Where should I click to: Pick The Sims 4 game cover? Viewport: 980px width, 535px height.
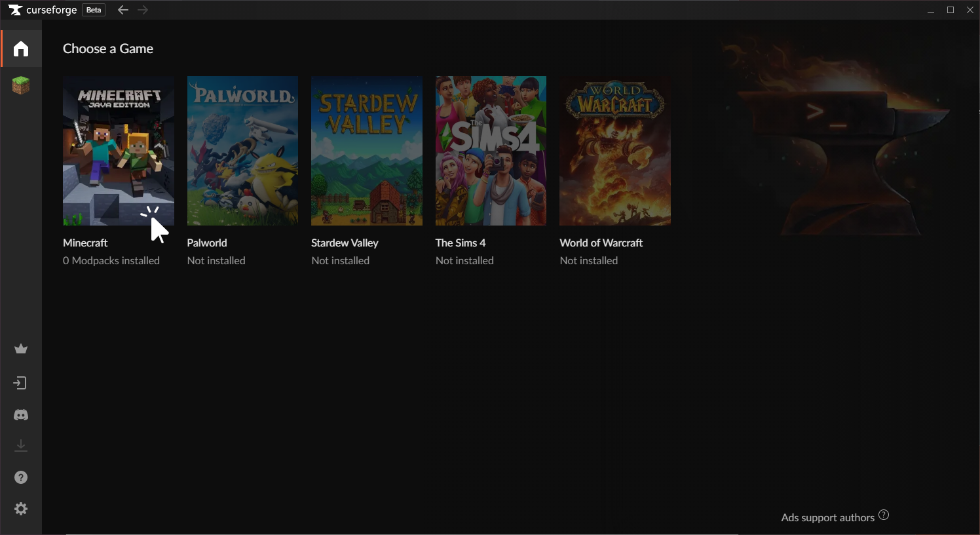(x=491, y=151)
